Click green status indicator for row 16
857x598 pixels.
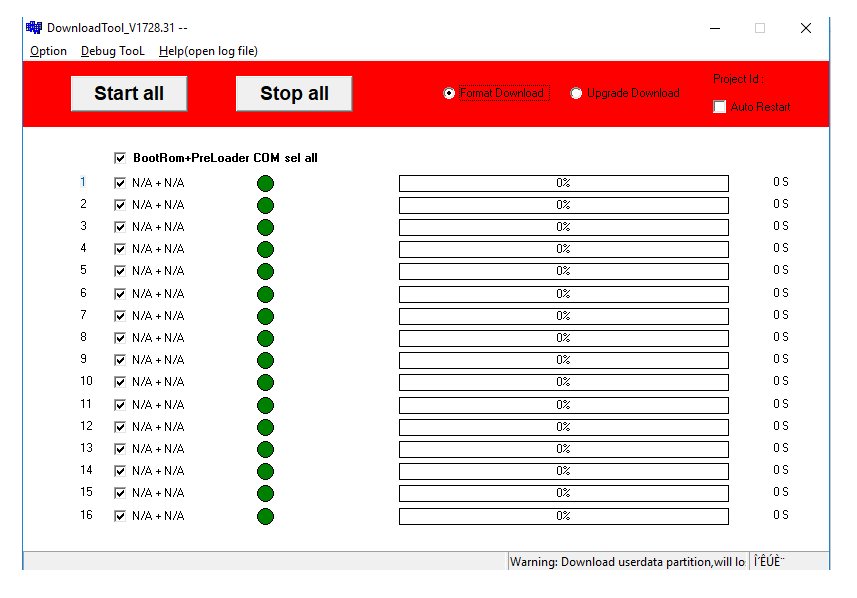tap(265, 516)
